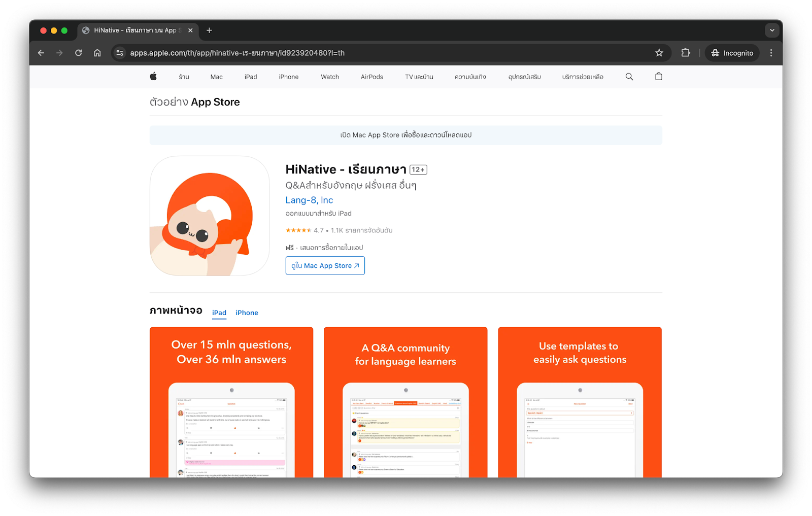This screenshot has width=812, height=516.
Task: Expand the tab search dropdown arrow
Action: (x=772, y=30)
